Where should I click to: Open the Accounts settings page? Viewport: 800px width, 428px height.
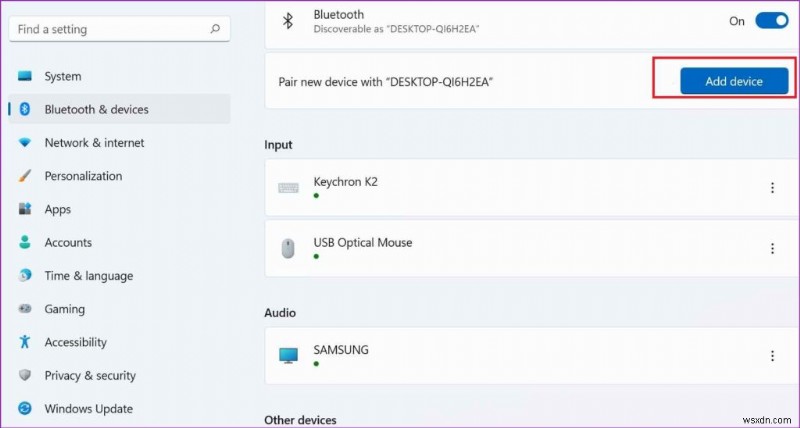[68, 242]
